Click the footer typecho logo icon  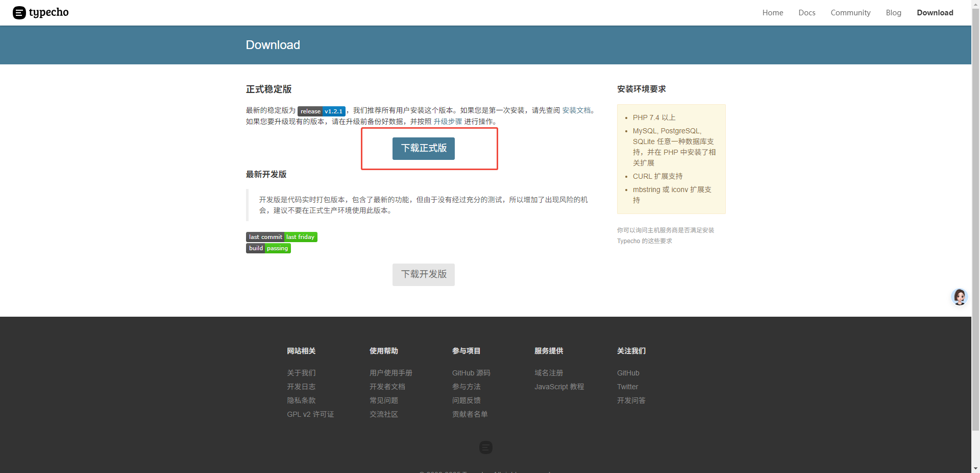486,447
